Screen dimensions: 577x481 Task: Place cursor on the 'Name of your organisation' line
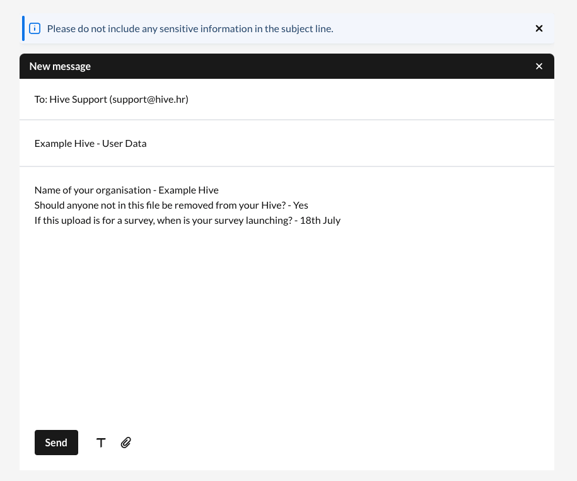click(126, 190)
